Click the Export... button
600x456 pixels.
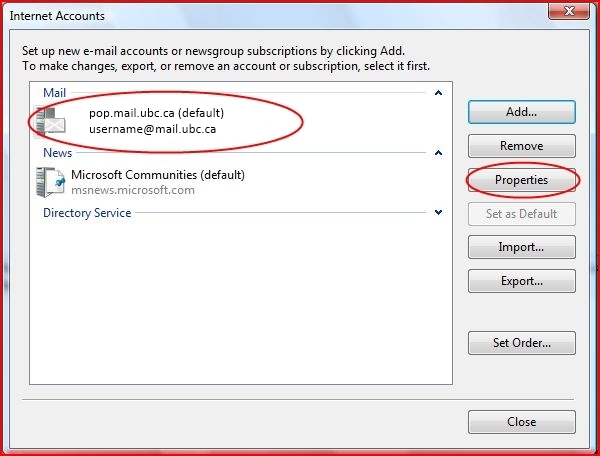(521, 281)
